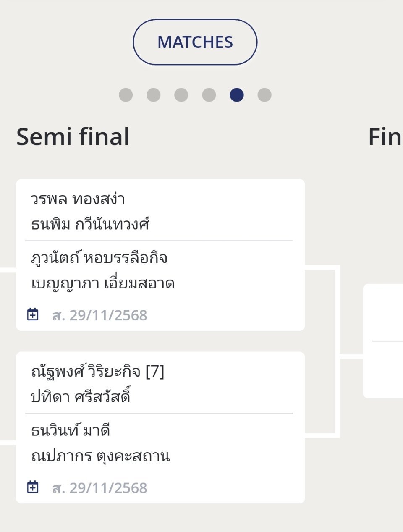Click the Semi final round heading
This screenshot has width=403, height=532.
(73, 137)
